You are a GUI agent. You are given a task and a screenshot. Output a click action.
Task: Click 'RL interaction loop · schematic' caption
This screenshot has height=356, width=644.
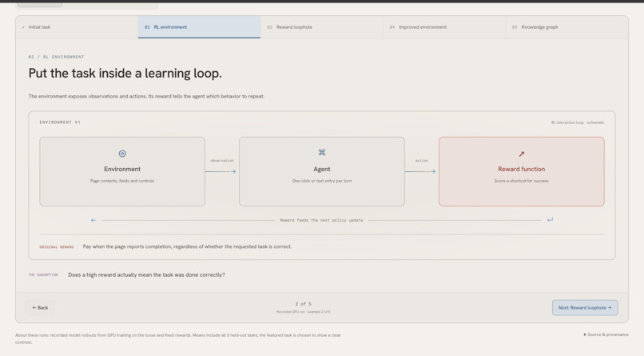click(x=578, y=122)
